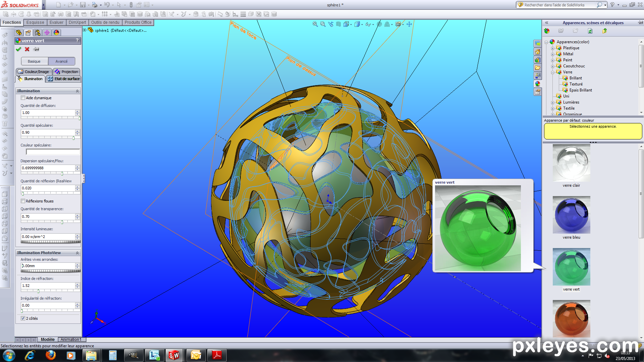
Task: Click the refresh icon in Appearances pane
Action: pyautogui.click(x=590, y=31)
